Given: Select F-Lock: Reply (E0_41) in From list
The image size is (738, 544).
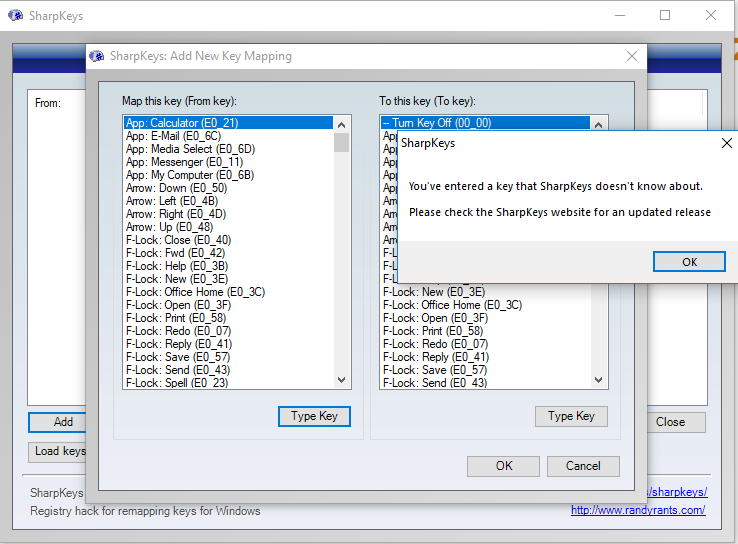Looking at the screenshot, I should (228, 344).
